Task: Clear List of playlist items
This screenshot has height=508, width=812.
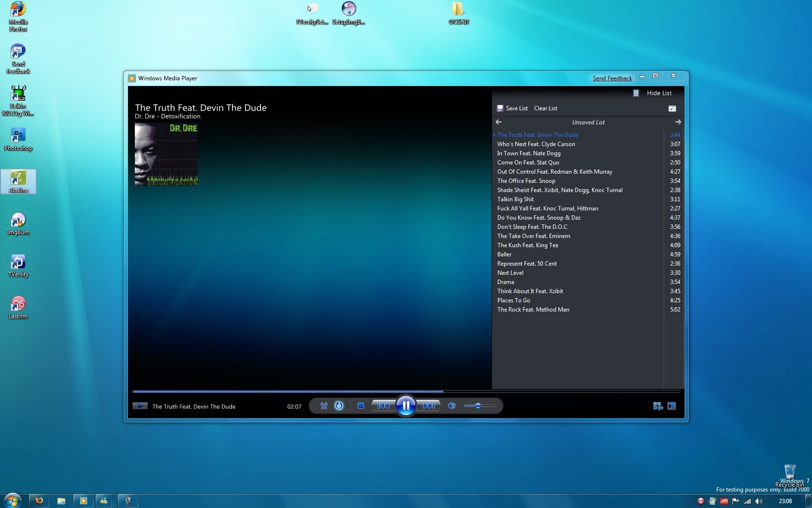Action: click(x=546, y=108)
